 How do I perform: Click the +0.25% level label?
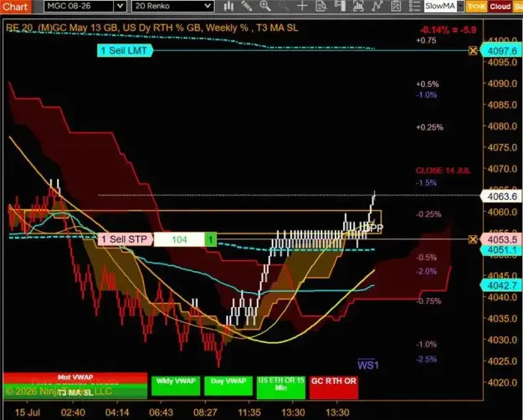429,127
